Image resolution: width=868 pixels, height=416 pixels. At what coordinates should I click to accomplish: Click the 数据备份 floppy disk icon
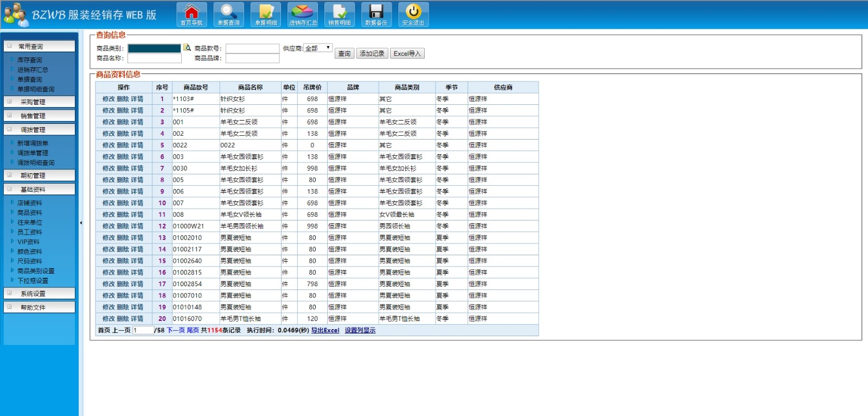(x=376, y=14)
